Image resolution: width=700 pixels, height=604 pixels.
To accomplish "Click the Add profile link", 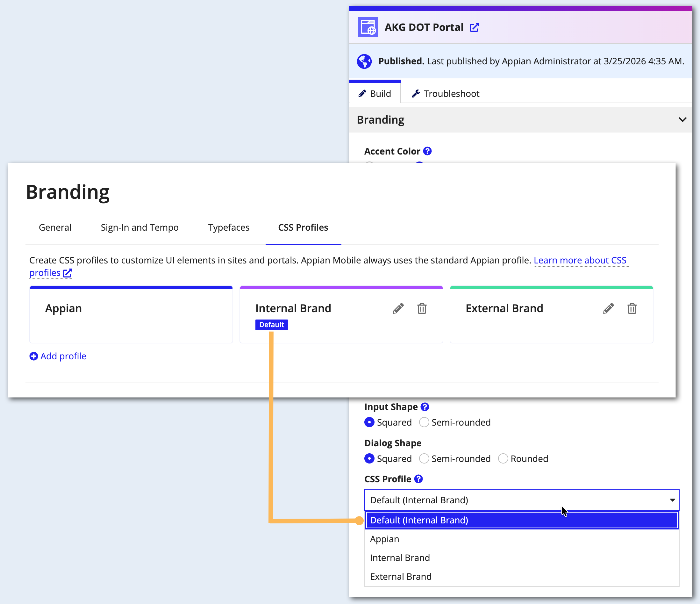I will 58,356.
